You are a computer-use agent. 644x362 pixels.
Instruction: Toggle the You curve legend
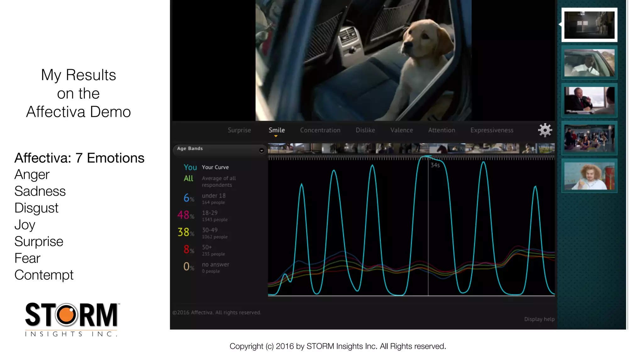(190, 167)
